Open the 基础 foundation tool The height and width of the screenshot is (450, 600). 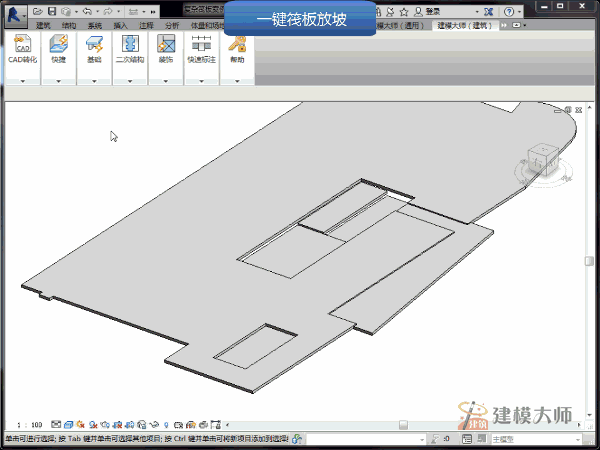[x=94, y=49]
